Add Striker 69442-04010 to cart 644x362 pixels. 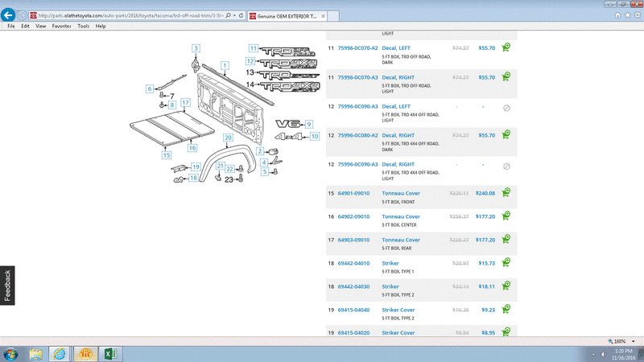pyautogui.click(x=506, y=262)
